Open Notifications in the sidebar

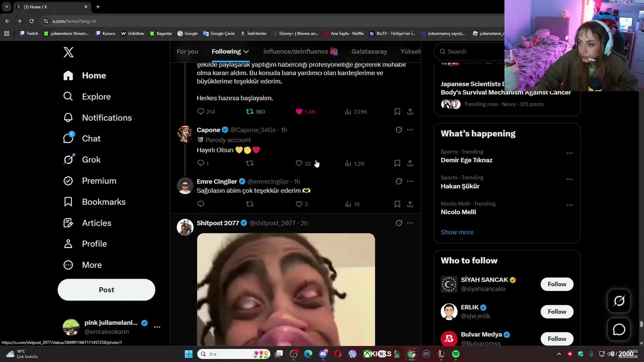97,118
